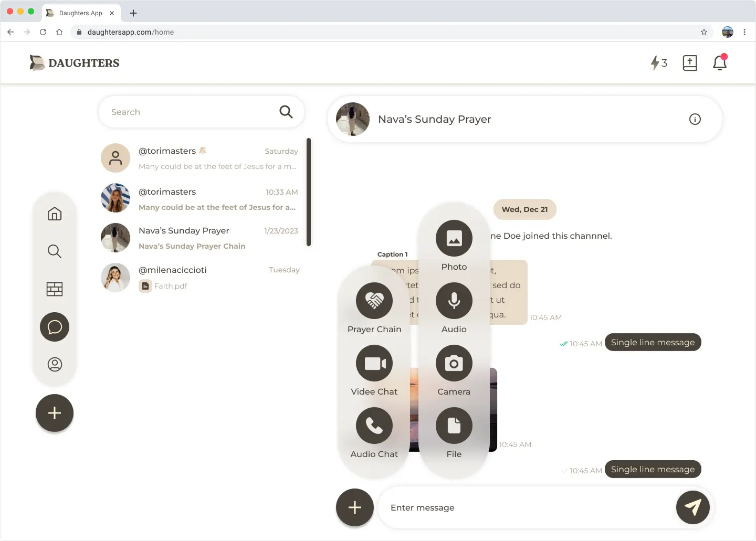
Task: Select the Prayer Chain attachment option
Action: tap(374, 301)
